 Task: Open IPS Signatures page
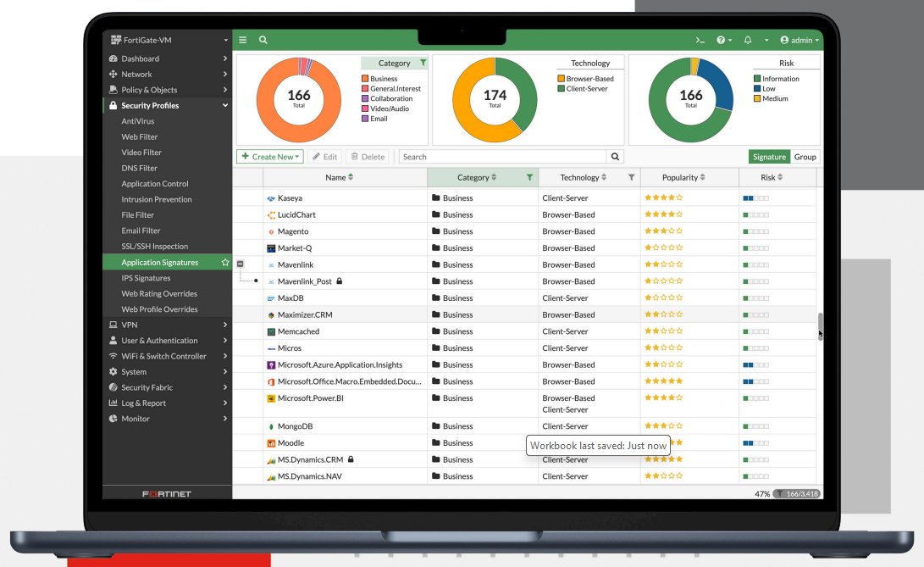pos(147,278)
